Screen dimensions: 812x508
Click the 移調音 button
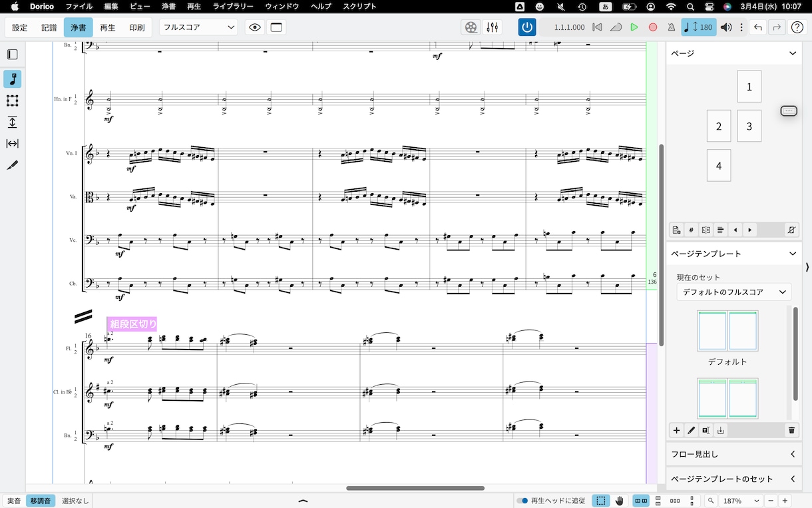click(x=41, y=501)
